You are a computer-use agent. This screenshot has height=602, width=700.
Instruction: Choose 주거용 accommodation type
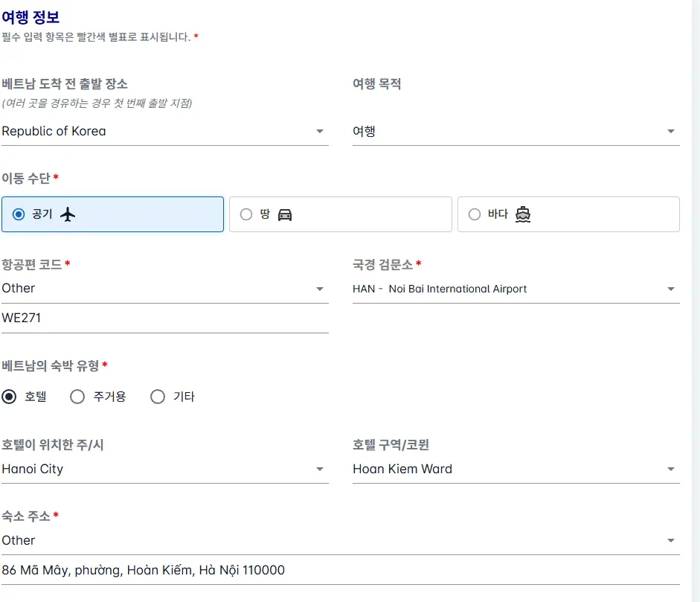pyautogui.click(x=77, y=397)
